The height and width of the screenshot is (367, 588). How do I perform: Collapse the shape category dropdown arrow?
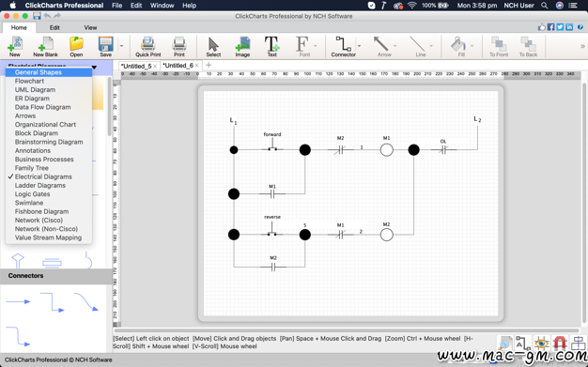click(x=94, y=68)
